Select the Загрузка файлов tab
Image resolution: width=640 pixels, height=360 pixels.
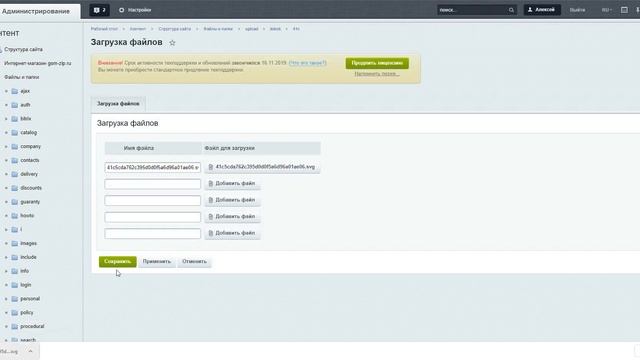click(x=118, y=104)
